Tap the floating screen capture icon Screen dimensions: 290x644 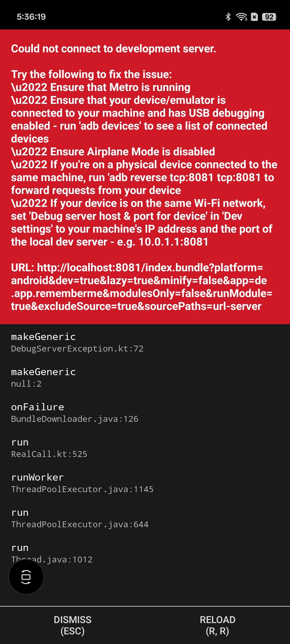26,577
